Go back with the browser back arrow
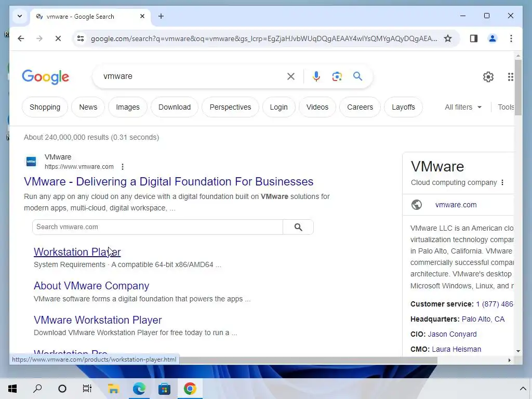Image resolution: width=532 pixels, height=399 pixels. (x=21, y=38)
